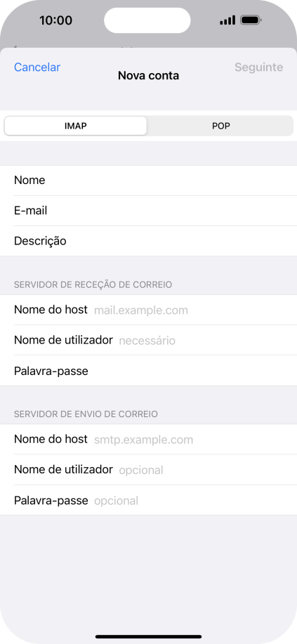Tap the Nova conta title
Viewport: 297px width, 644px height.
coord(148,76)
